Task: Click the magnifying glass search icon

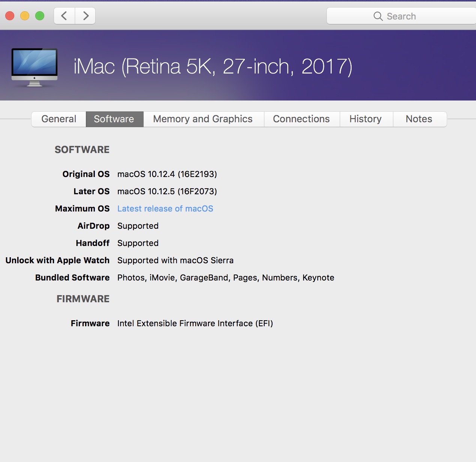Action: (x=378, y=16)
